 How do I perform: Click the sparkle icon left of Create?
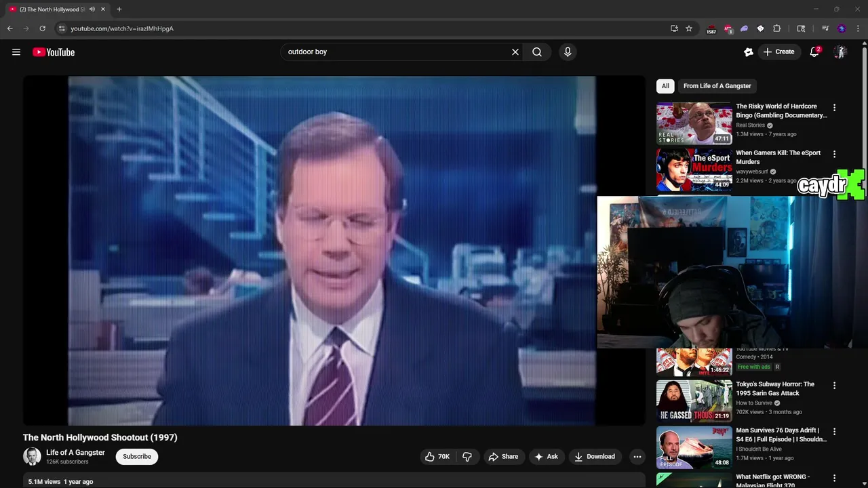point(748,52)
